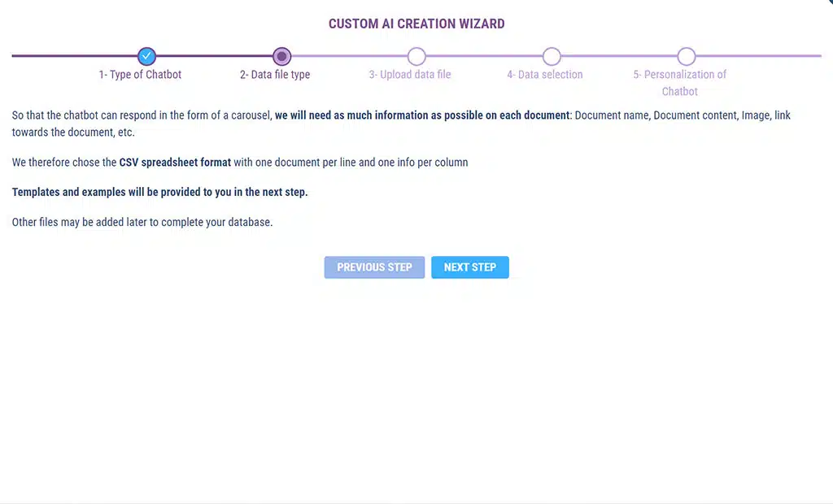Click the active step 2 circle marker
The image size is (833, 504).
click(281, 56)
